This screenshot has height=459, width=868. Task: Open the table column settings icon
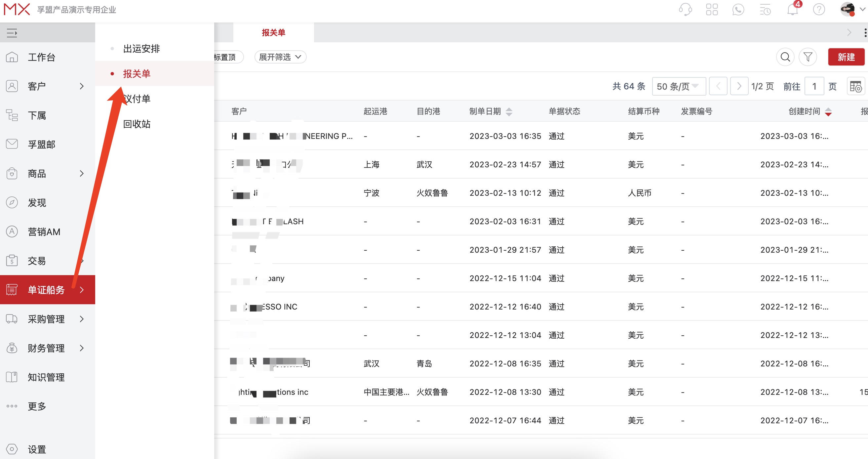[855, 86]
